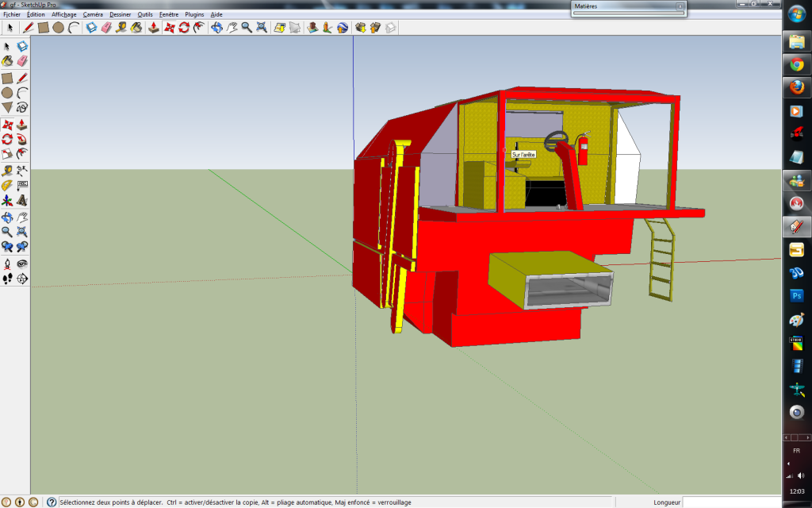Open the Aide menu
Viewport: 812px width, 508px height.
tap(216, 14)
